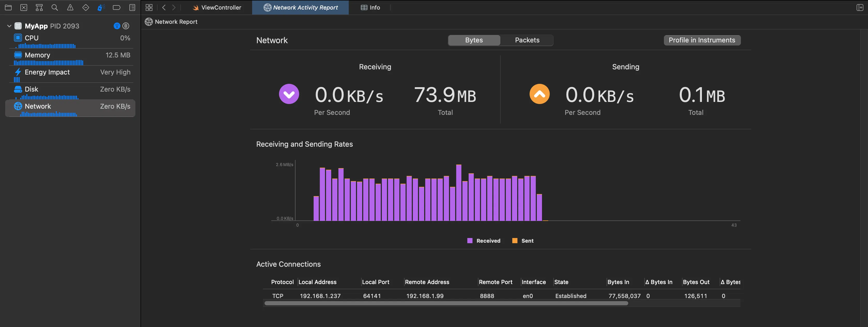Click Profile in Instruments button

[702, 40]
